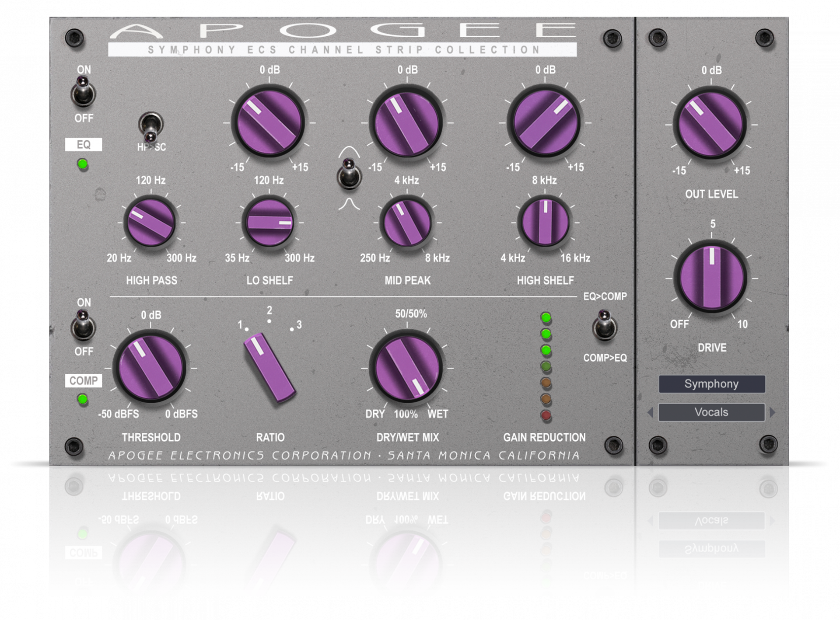Click the EQ label badge
The width and height of the screenshot is (840, 620).
(x=84, y=145)
